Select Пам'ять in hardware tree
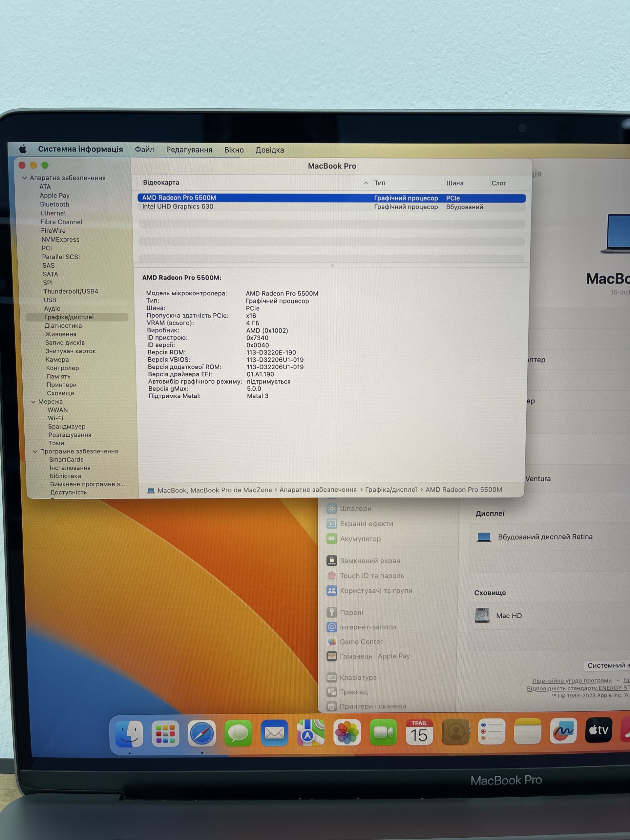630x840 pixels. [58, 376]
